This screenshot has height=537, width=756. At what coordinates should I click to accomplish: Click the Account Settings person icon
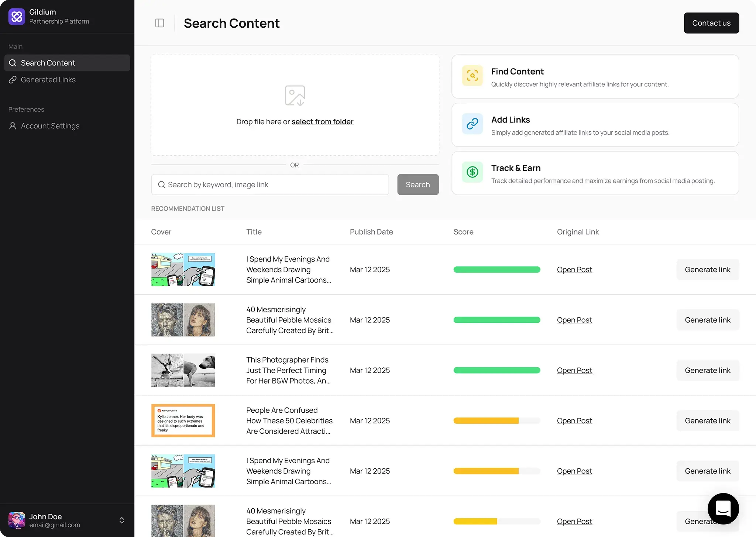point(12,126)
